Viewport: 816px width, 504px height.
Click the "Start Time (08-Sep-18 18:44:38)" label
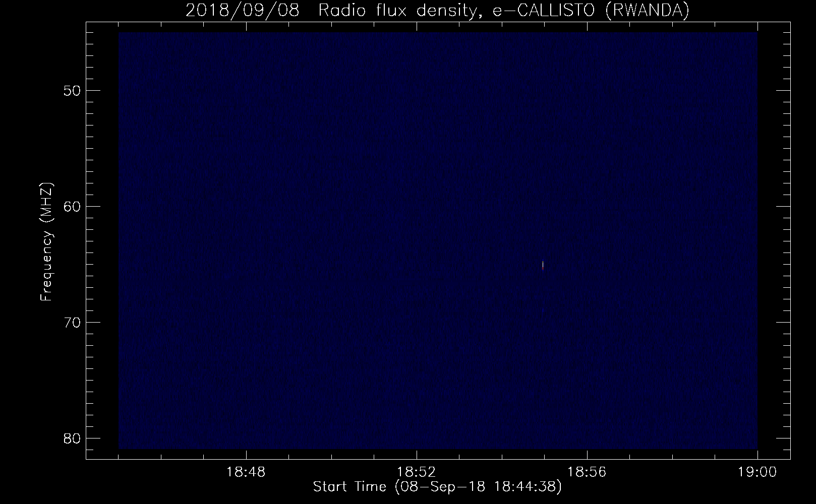[x=437, y=487]
